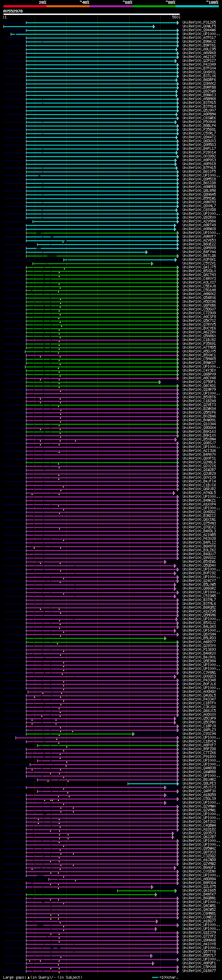222x980 pixels.
Task: Select label UniRef100_B5XAC1
Action: click(x=199, y=355)
